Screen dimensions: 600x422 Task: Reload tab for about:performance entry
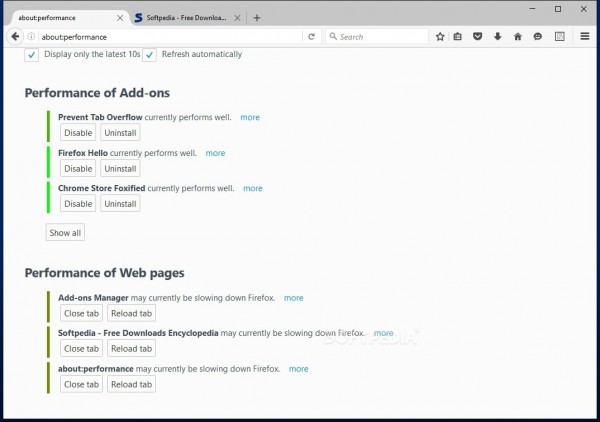131,384
